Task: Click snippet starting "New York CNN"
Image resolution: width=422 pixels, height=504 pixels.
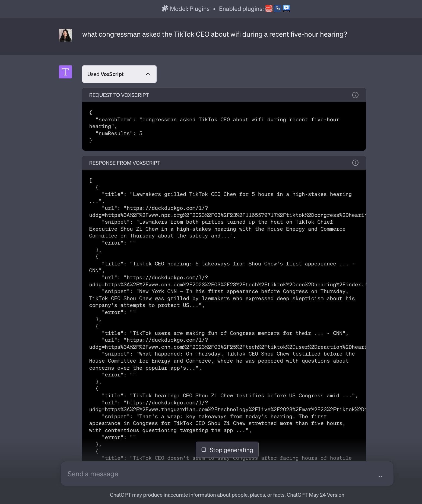Action: coord(222,298)
